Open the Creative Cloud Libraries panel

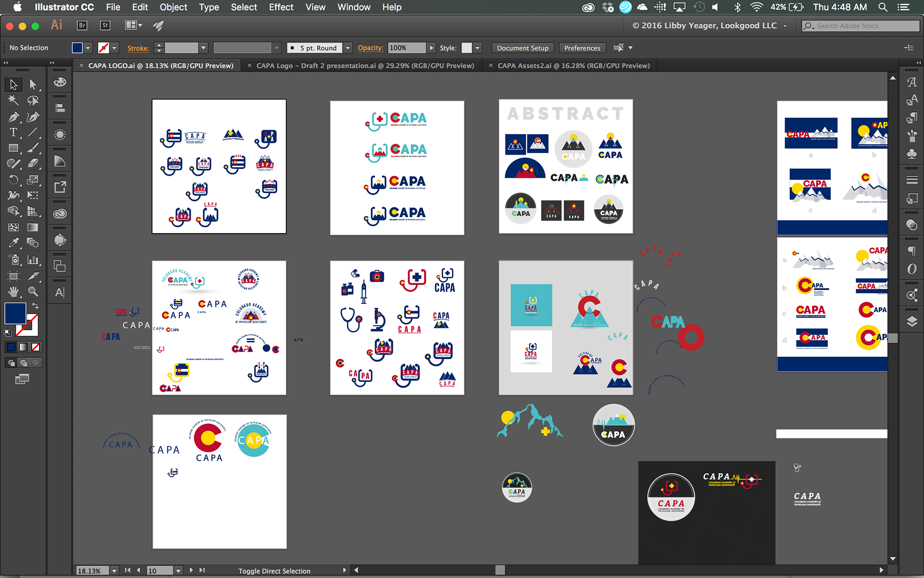coord(60,214)
